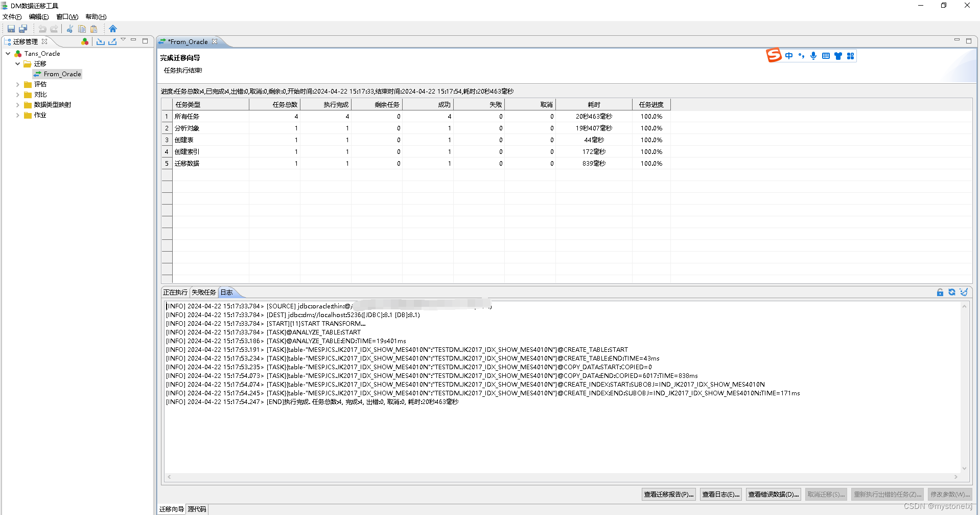Click the Sogou input method logo
The height and width of the screenshot is (515, 980).
click(774, 55)
